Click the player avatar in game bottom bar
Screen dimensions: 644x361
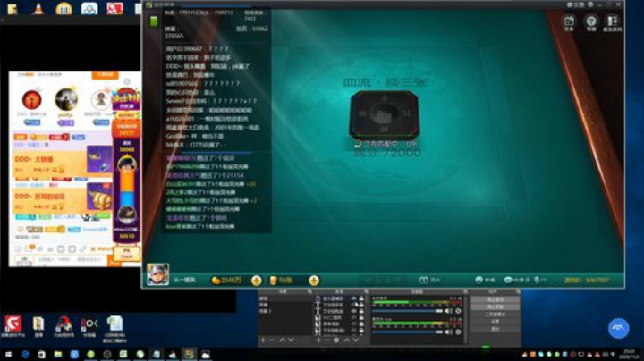[157, 274]
